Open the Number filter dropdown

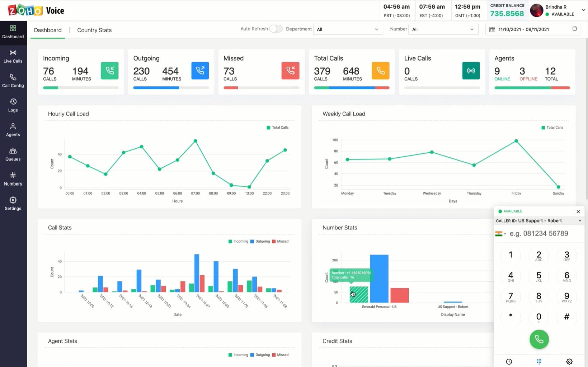443,29
